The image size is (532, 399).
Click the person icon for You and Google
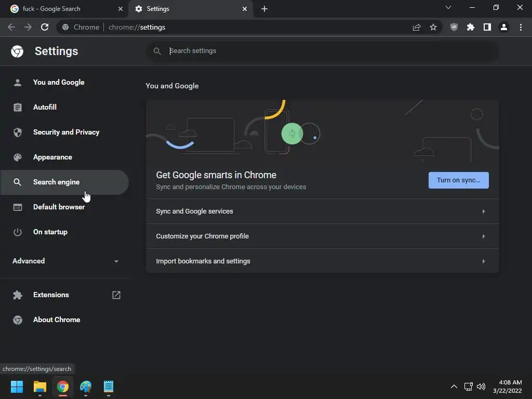[x=18, y=83]
